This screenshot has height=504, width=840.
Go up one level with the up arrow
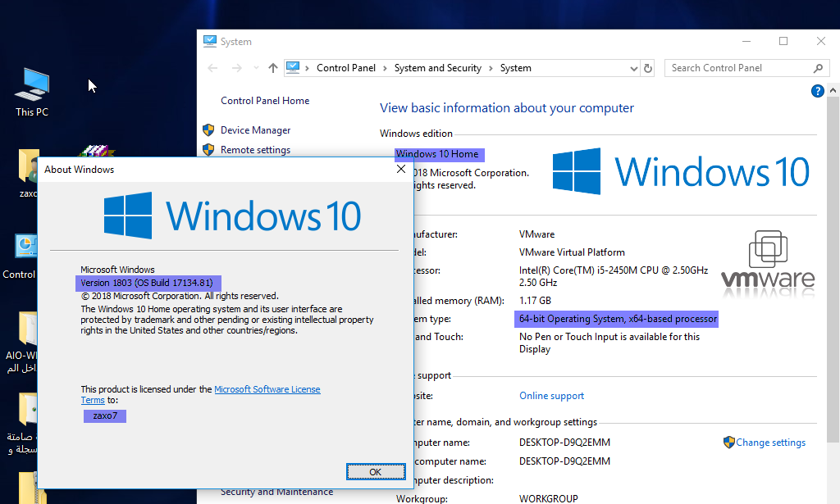[273, 68]
